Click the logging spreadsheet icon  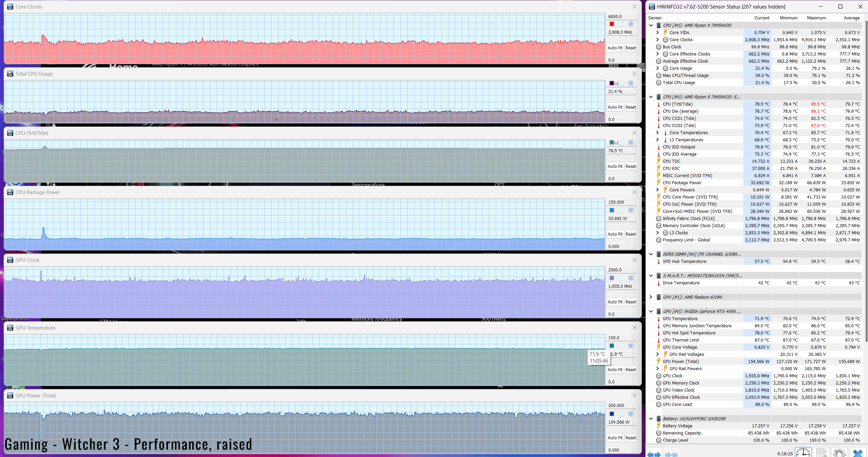tap(821, 453)
